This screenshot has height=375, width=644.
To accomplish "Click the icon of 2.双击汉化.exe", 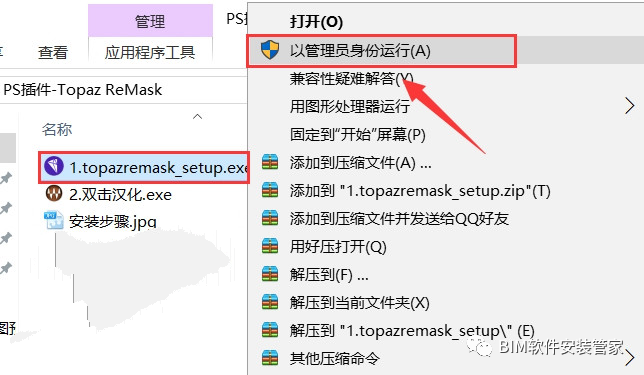I will [54, 193].
